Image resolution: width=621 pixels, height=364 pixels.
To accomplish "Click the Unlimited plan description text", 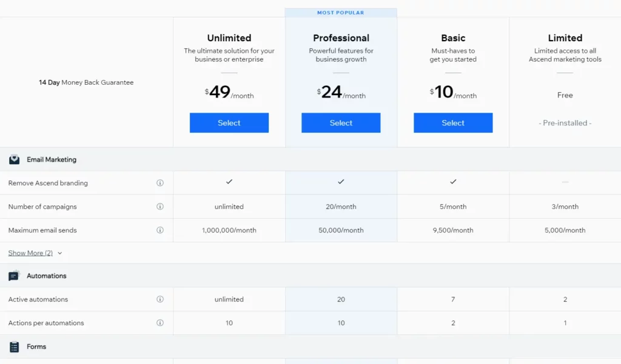I will 229,55.
